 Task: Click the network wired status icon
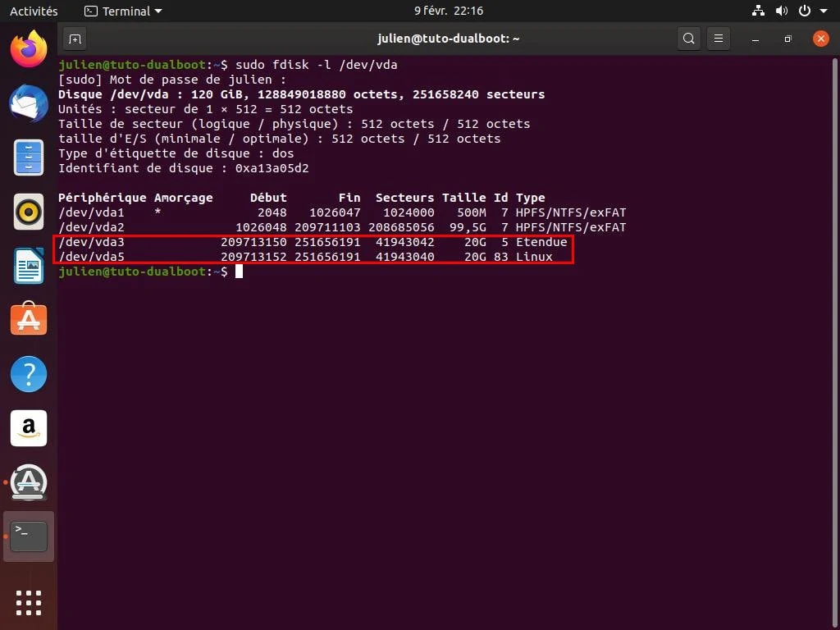(758, 11)
